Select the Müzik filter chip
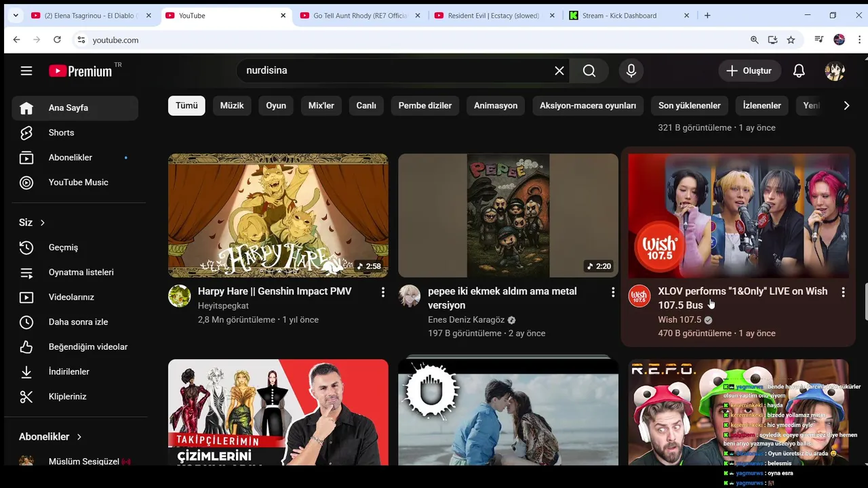 [232, 105]
